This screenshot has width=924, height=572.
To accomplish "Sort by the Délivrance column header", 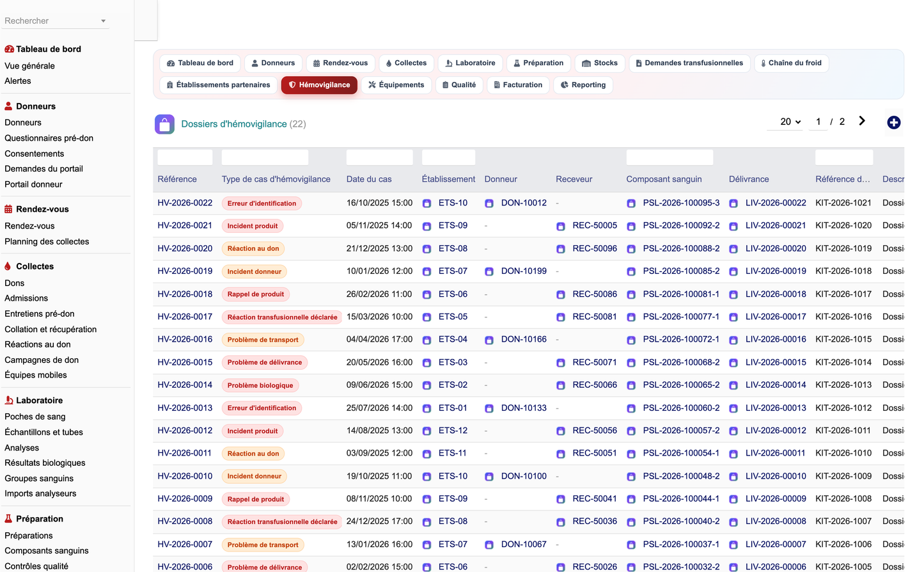I will [x=749, y=179].
